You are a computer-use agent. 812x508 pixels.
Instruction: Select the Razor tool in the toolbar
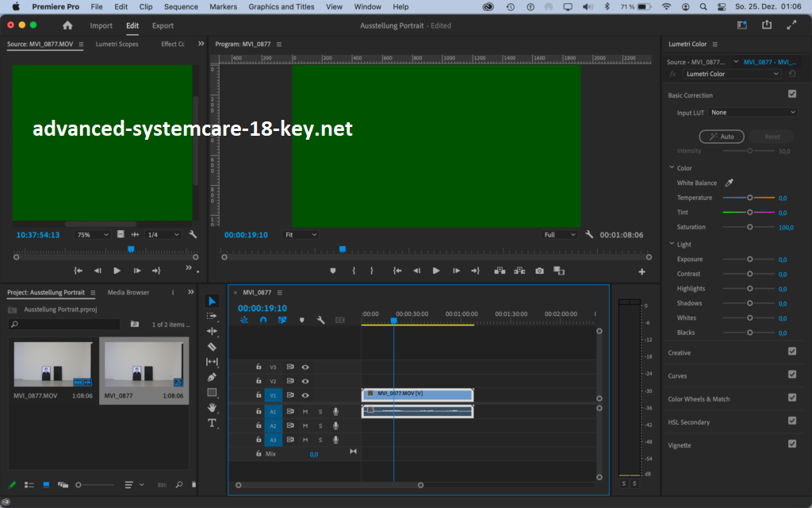click(x=212, y=347)
